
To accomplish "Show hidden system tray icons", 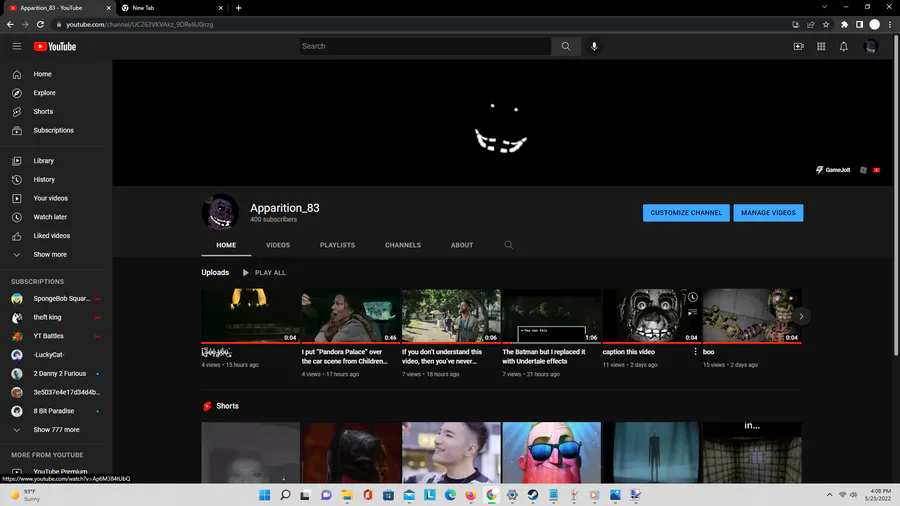I will pyautogui.click(x=829, y=495).
